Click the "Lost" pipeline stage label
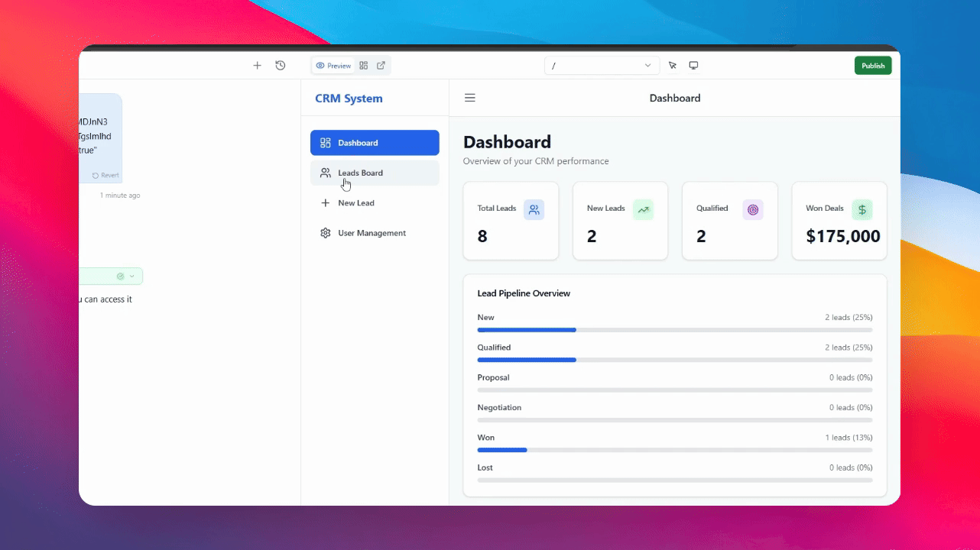 click(485, 467)
